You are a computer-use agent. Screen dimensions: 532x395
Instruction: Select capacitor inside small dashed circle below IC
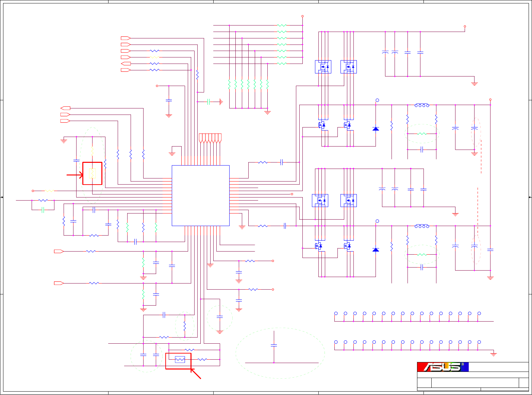point(220,317)
